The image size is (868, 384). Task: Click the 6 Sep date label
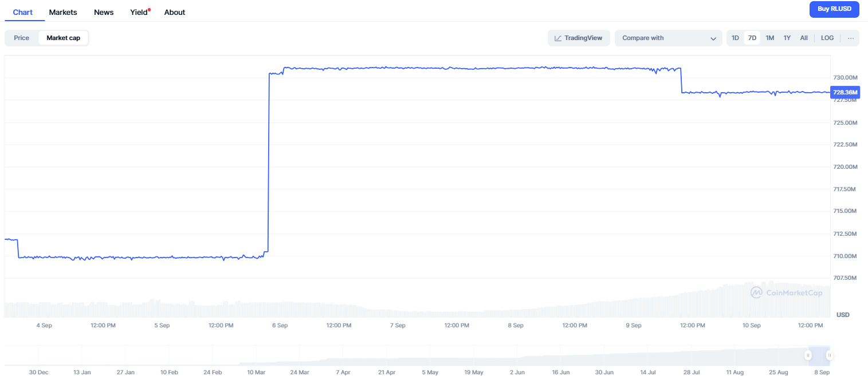[280, 325]
